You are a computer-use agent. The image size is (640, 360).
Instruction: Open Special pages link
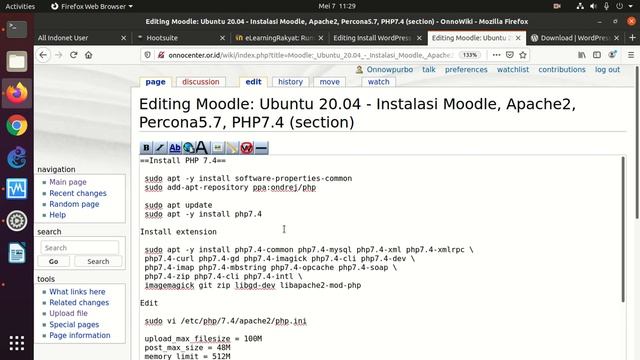pyautogui.click(x=74, y=324)
